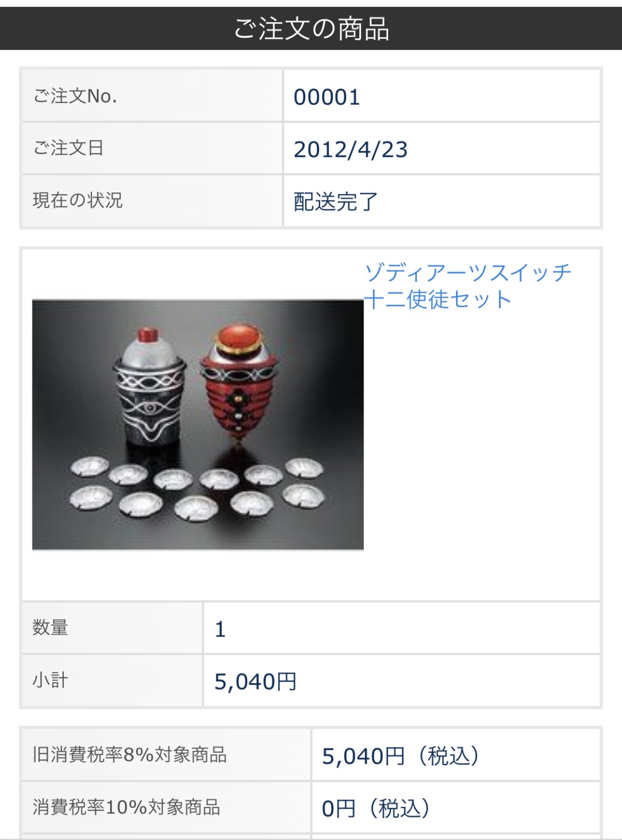Click the 現在の状況 label cell
This screenshot has height=840, width=622.
tap(152, 200)
